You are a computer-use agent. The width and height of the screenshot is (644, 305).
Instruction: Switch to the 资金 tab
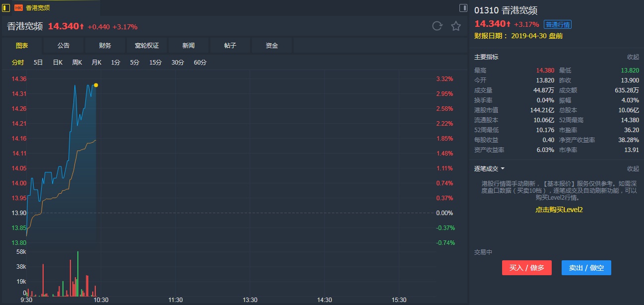272,46
